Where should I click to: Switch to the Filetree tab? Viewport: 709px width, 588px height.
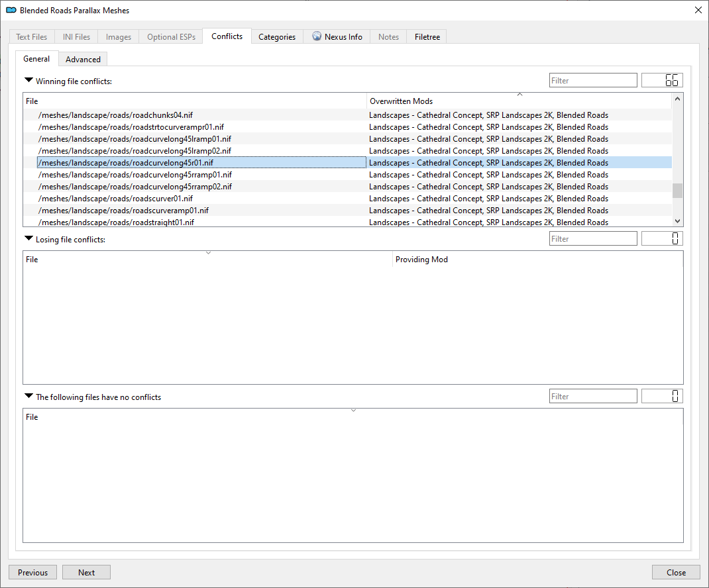point(427,36)
